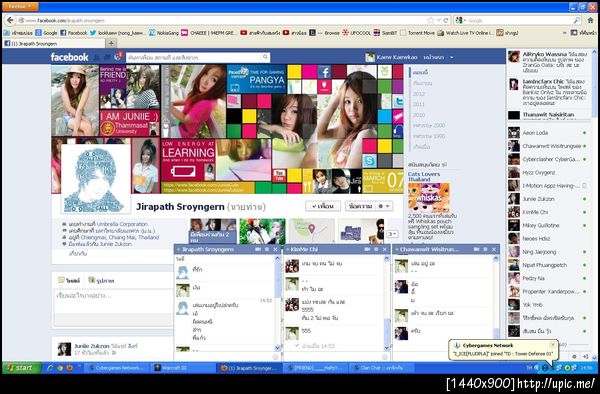This screenshot has width=600, height=394.
Task: Click Jirapath chat window scroll down arrow
Action: pyautogui.click(x=277, y=348)
